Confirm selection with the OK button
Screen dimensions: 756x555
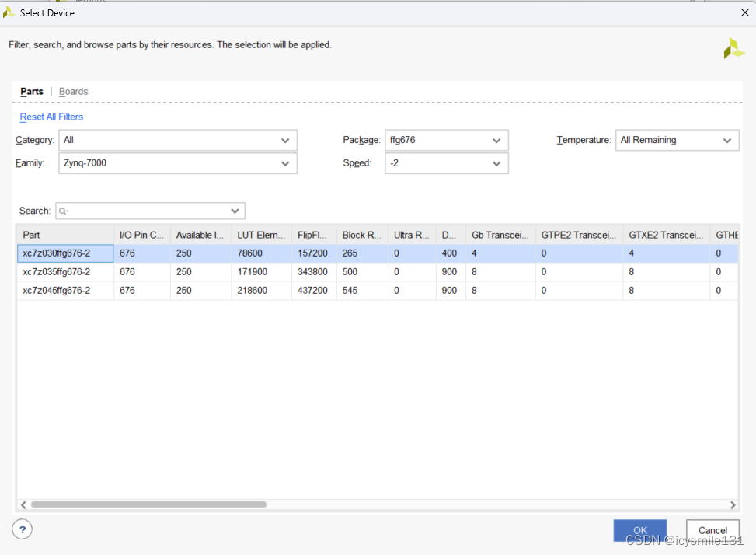click(x=639, y=530)
